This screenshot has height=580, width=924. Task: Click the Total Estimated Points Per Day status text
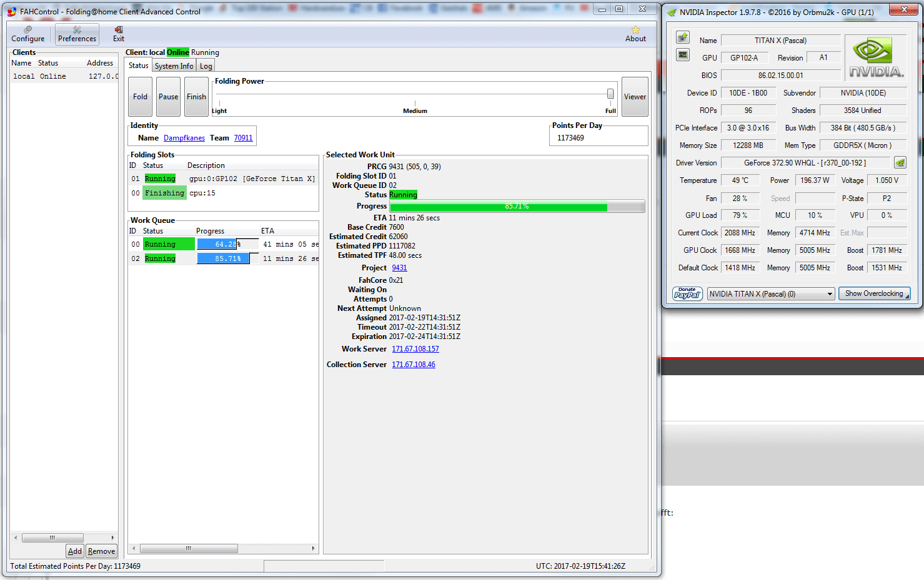(x=75, y=566)
